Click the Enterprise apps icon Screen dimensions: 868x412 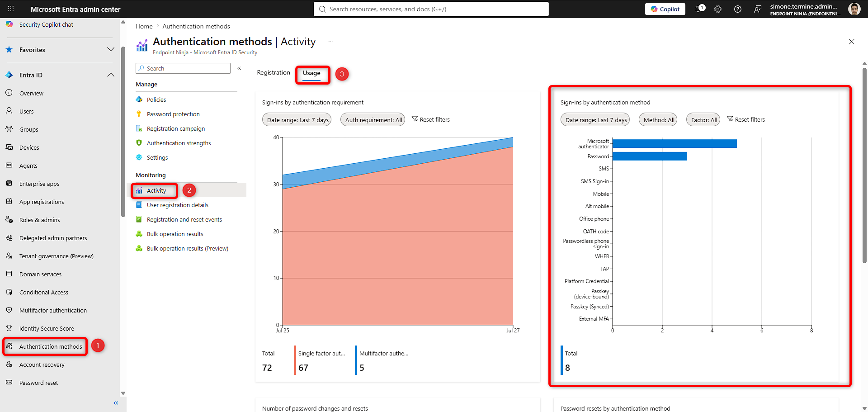pyautogui.click(x=9, y=183)
